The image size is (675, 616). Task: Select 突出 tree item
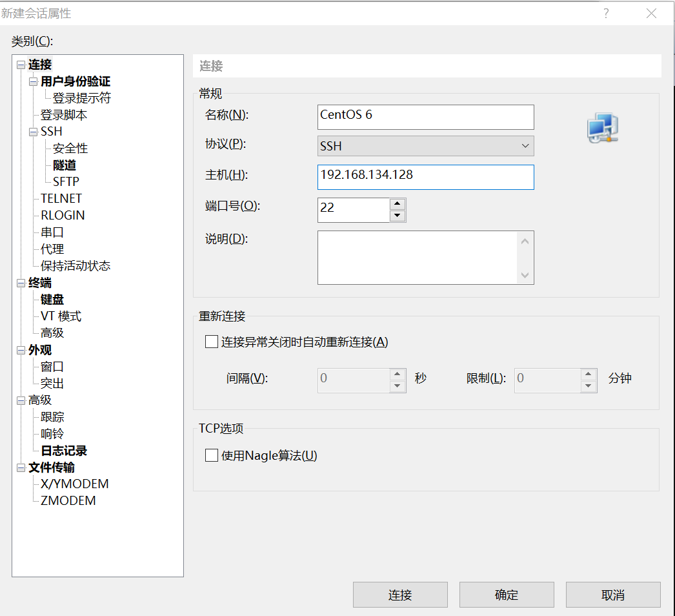click(52, 384)
